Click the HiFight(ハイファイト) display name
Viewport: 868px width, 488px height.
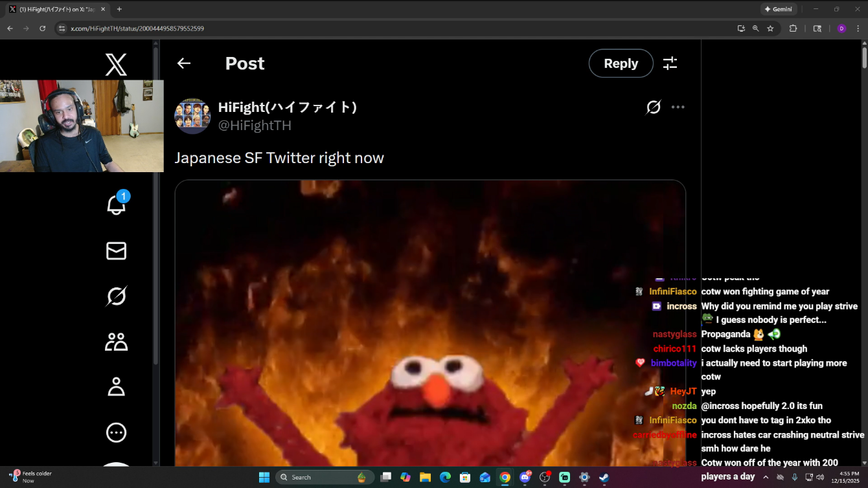[288, 107]
